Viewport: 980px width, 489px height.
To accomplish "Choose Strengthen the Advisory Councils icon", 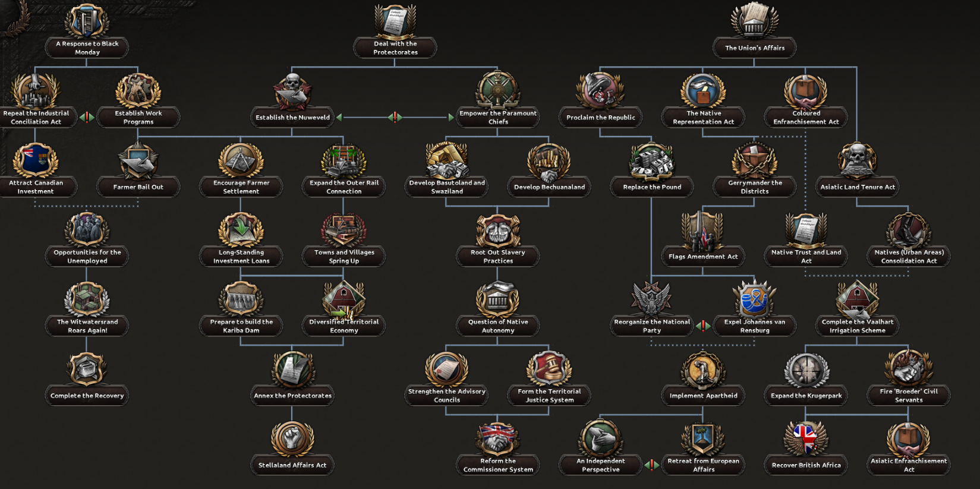I will click(446, 368).
